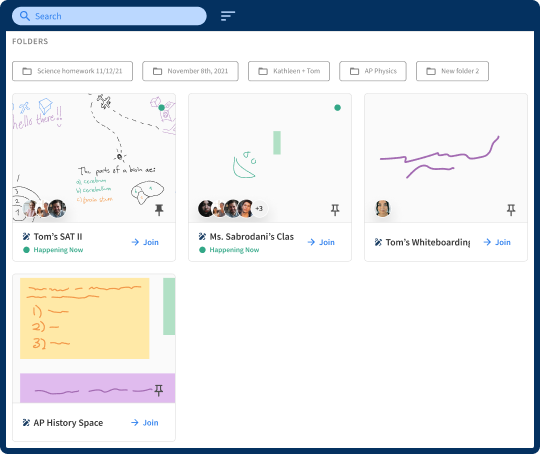Click the magnifier icon in search bar
540x455 pixels.
point(24,16)
